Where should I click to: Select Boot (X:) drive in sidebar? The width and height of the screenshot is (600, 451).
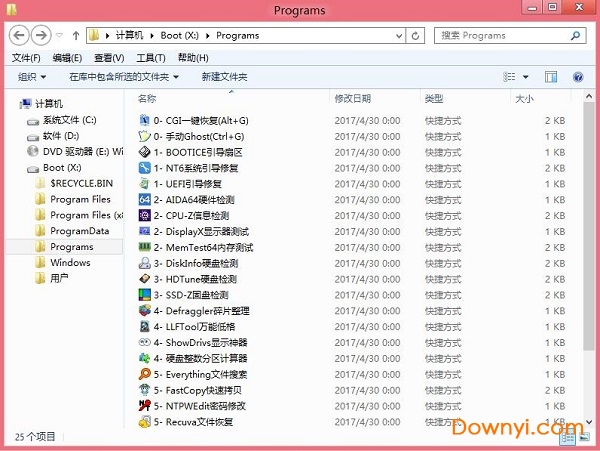click(62, 168)
